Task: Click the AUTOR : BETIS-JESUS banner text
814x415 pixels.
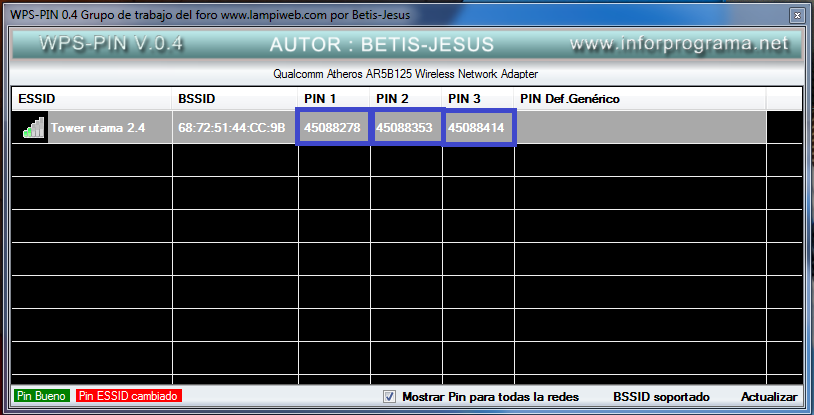Action: coord(382,45)
